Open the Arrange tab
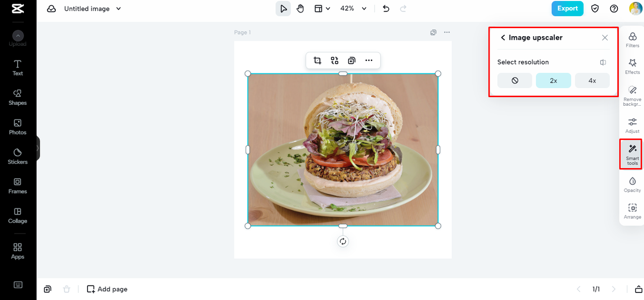The image size is (644, 300). coord(632,211)
